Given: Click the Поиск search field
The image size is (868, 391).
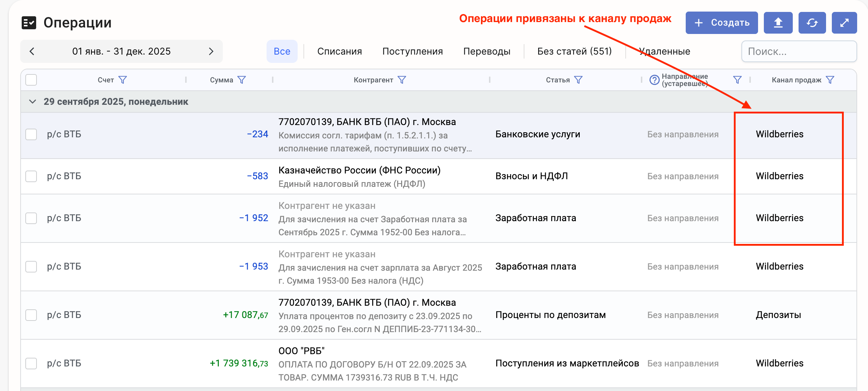Looking at the screenshot, I should (799, 51).
